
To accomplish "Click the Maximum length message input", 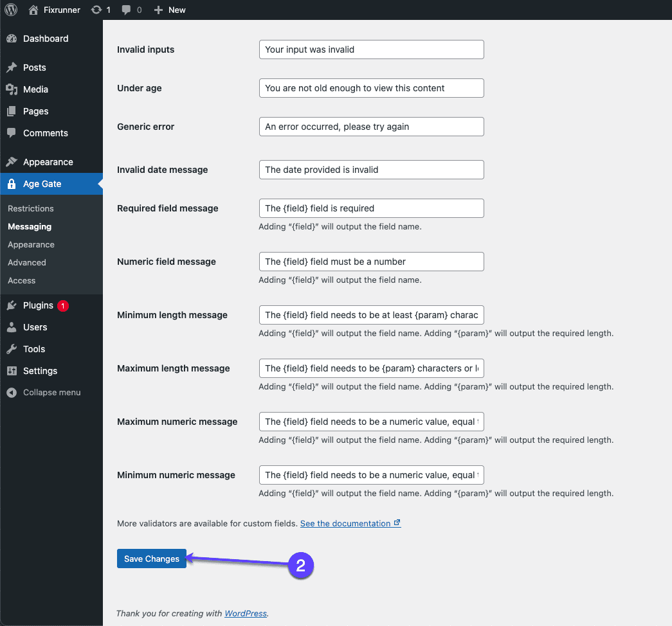I will point(372,368).
